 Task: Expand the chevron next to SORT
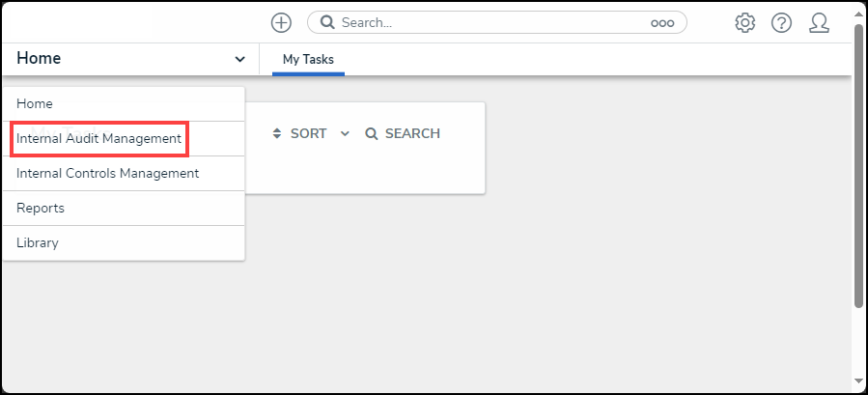tap(345, 134)
